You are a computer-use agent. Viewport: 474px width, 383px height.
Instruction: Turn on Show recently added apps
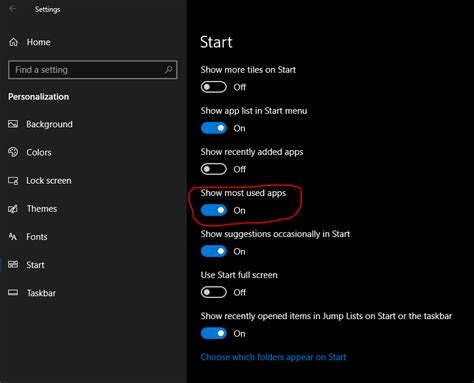pos(214,169)
